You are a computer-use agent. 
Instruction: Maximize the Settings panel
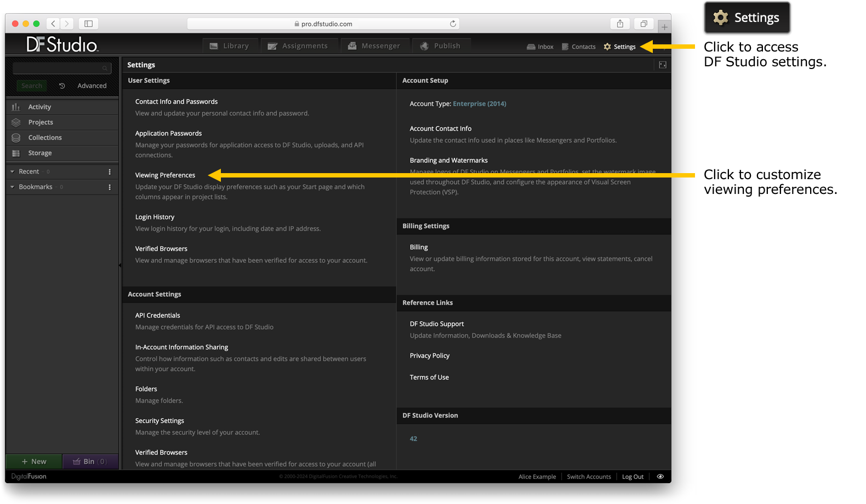point(663,65)
